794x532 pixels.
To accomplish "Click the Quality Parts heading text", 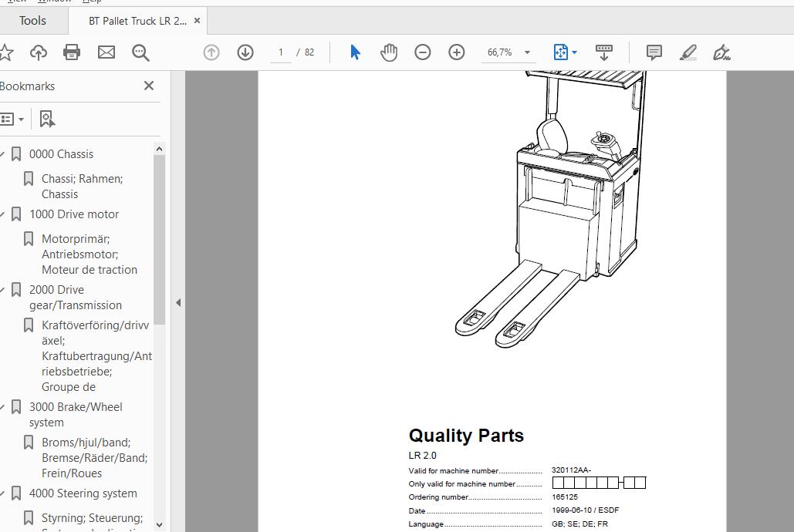I will pyautogui.click(x=466, y=436).
